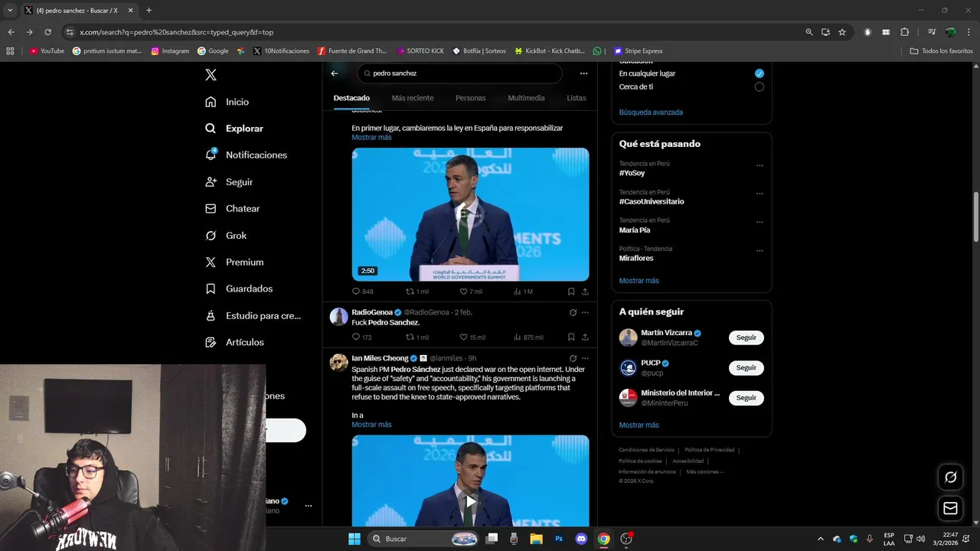Open the RadioGenoa post's three-dot menu
This screenshot has width=980, height=551.
point(585,312)
